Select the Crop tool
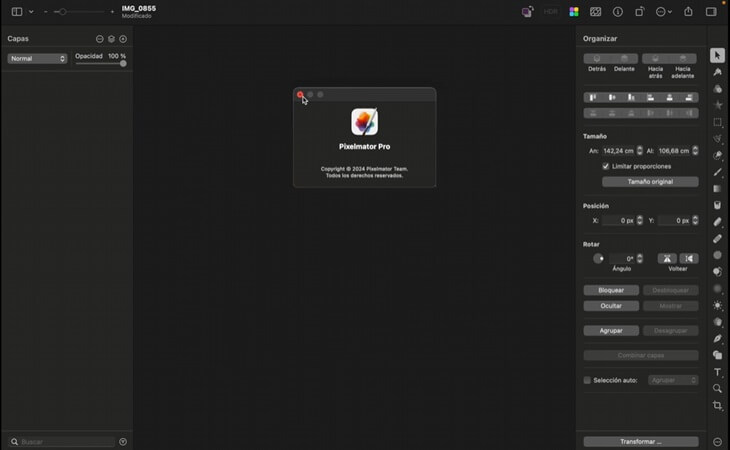Viewport: 730px width, 450px height. [x=717, y=405]
